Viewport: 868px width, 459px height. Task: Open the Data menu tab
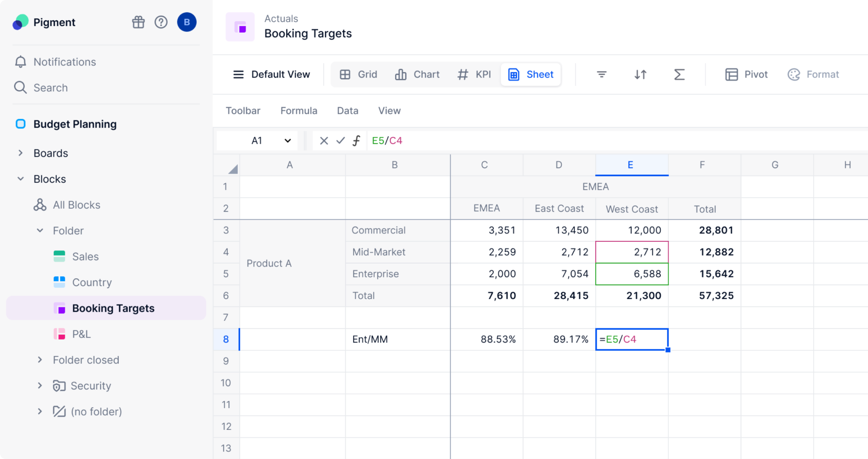347,111
